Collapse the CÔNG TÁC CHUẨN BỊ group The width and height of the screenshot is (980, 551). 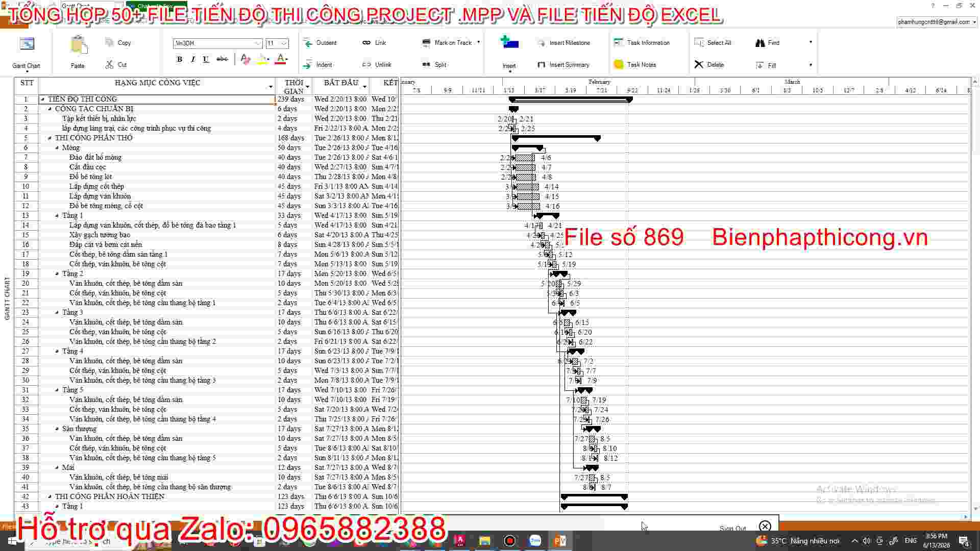(x=50, y=109)
